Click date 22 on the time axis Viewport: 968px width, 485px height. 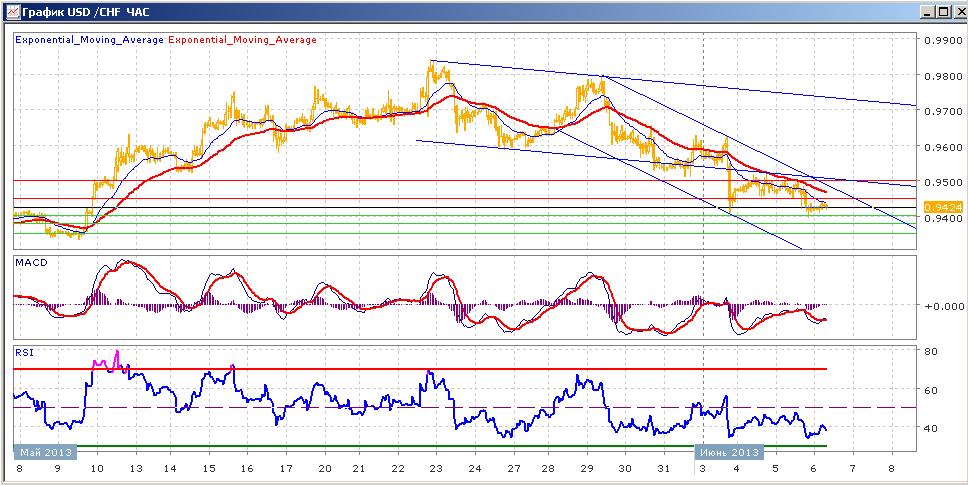tap(399, 468)
